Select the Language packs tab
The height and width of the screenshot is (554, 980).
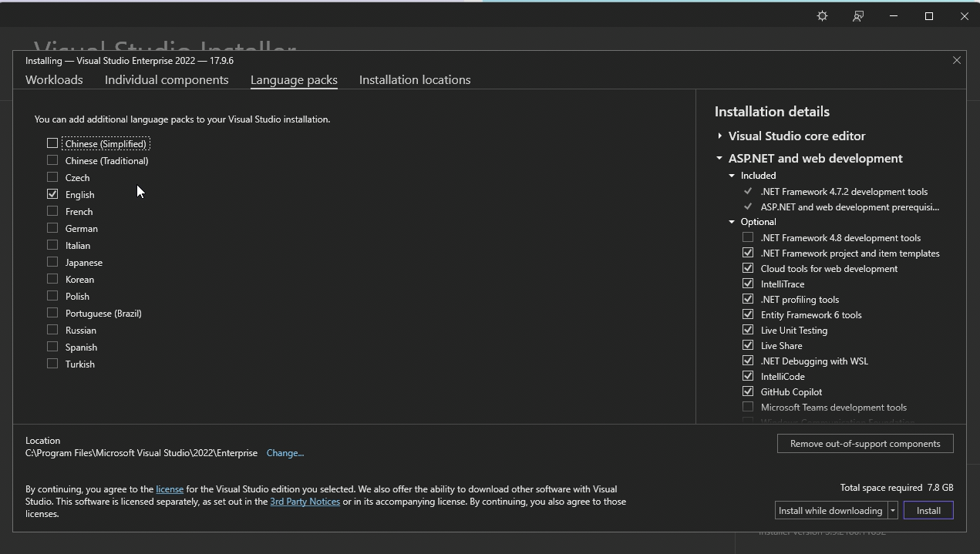pos(294,80)
